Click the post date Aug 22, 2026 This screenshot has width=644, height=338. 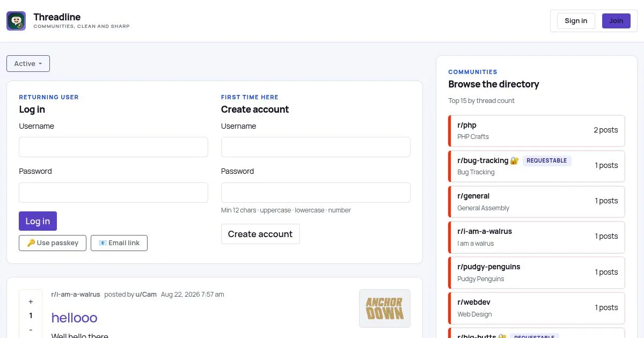pyautogui.click(x=193, y=295)
